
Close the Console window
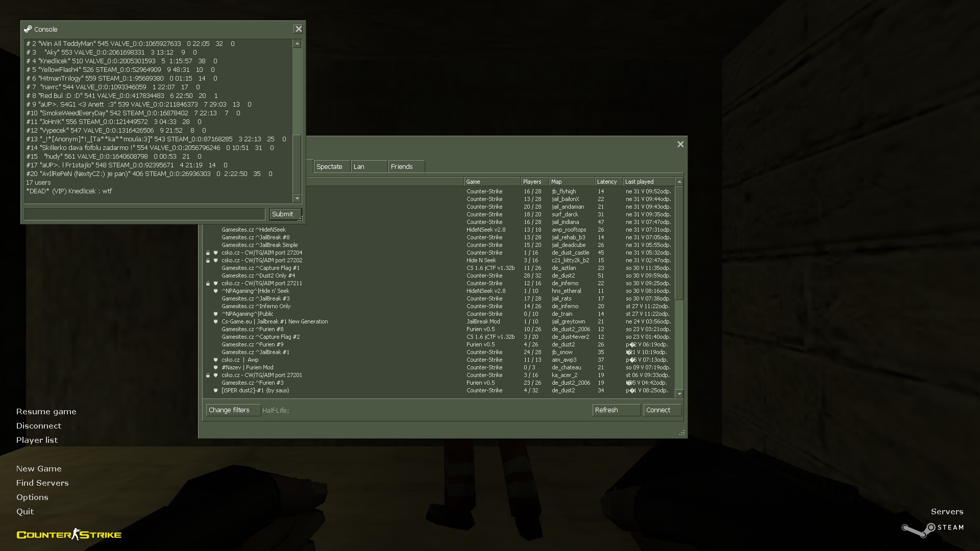pyautogui.click(x=299, y=29)
